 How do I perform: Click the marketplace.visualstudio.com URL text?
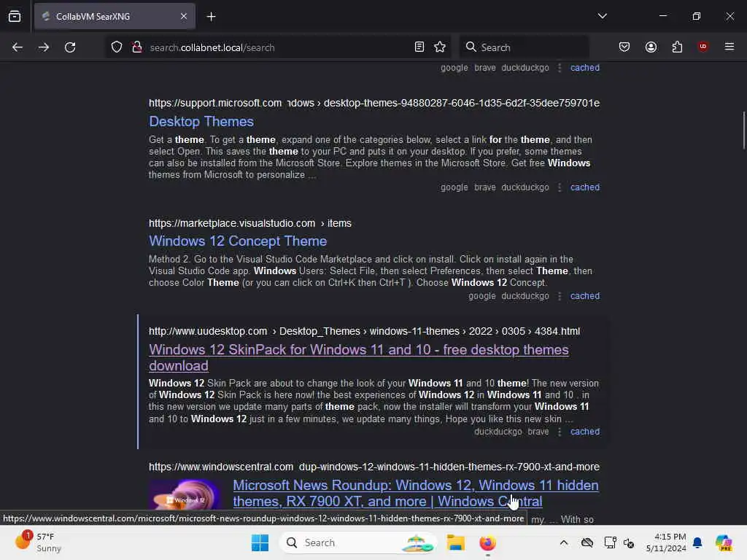point(232,223)
